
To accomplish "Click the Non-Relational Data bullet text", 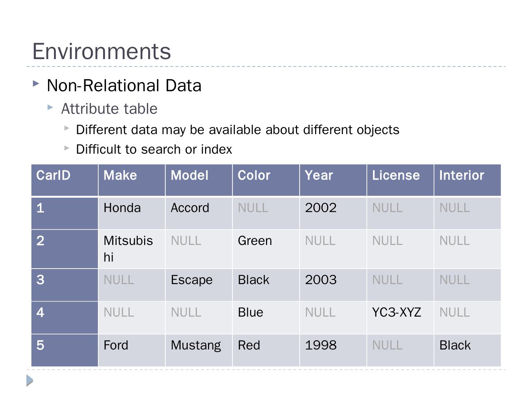I will pyautogui.click(x=124, y=86).
